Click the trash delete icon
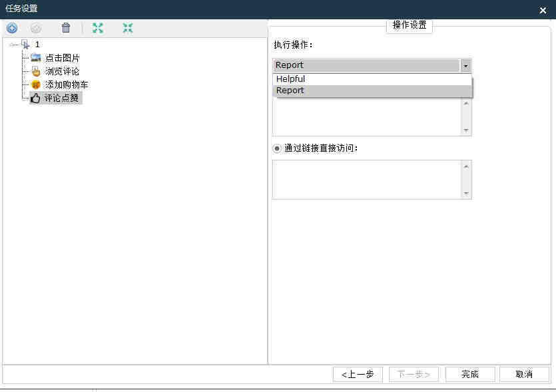The image size is (556, 392). pyautogui.click(x=66, y=28)
